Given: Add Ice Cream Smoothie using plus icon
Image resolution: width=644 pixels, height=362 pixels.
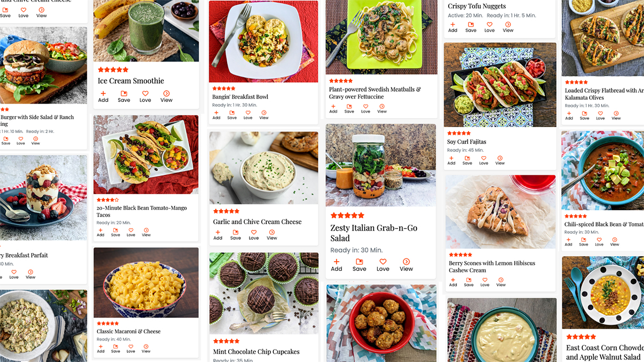Looking at the screenshot, I should coord(103,97).
